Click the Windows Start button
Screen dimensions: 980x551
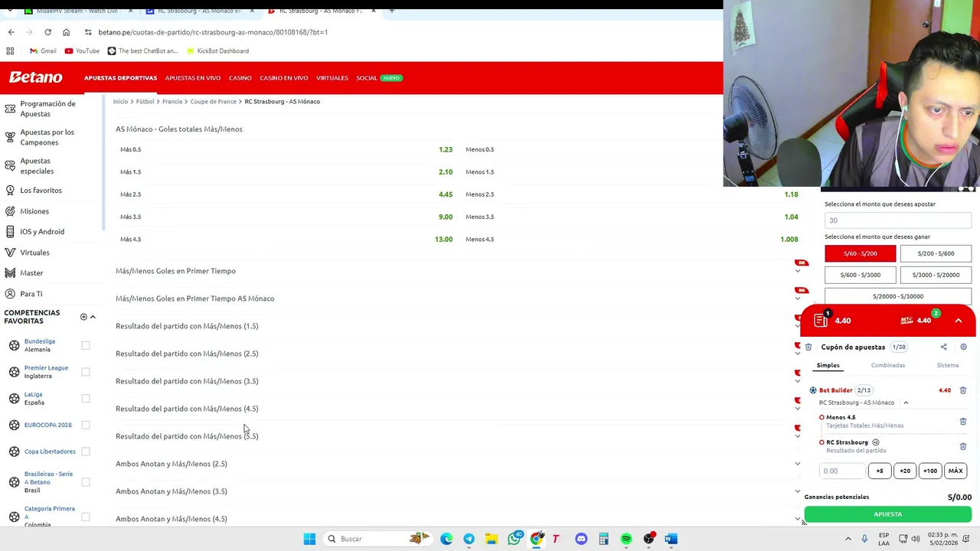point(309,539)
